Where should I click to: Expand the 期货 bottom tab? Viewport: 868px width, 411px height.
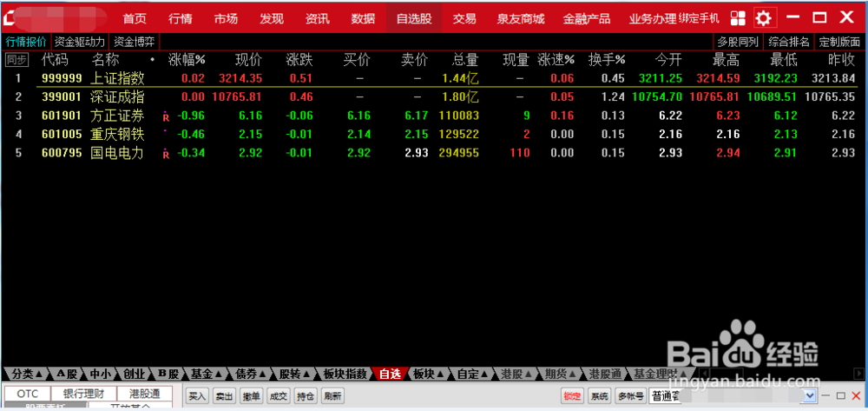pos(561,374)
